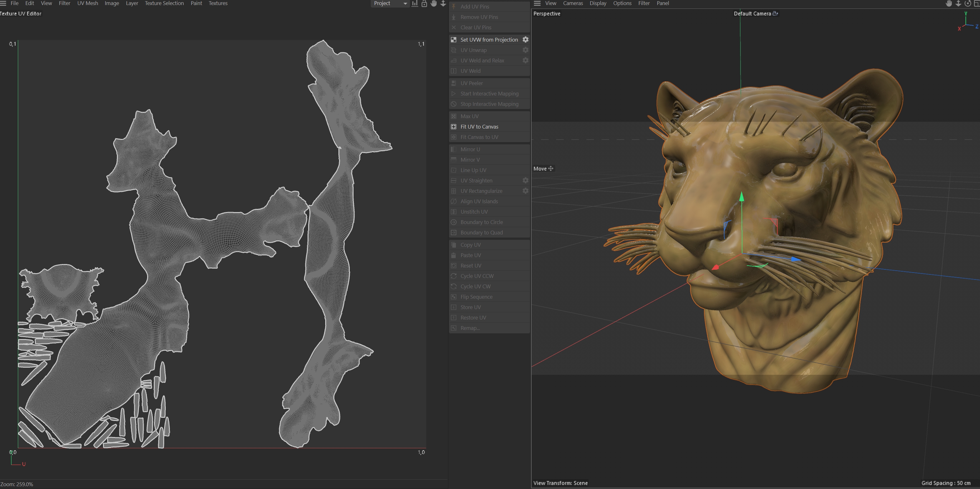
Task: Click the Move crosshair handle in viewport
Action: coord(551,169)
